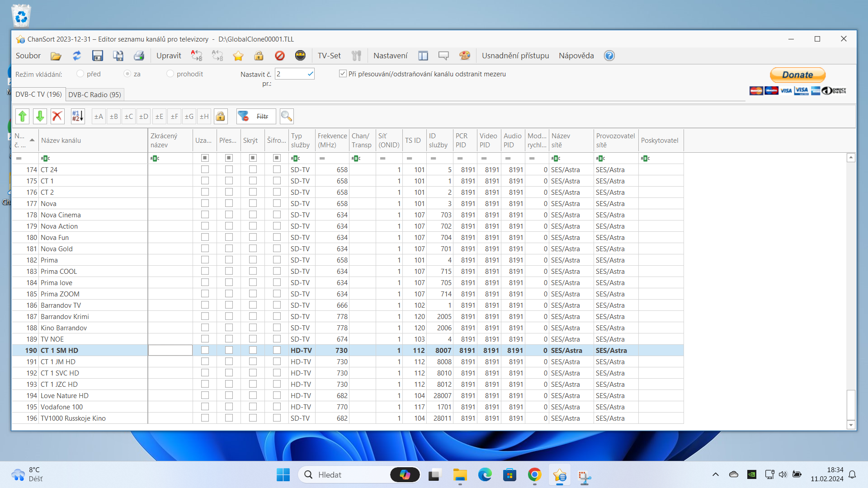Print the channel list

[x=139, y=56]
